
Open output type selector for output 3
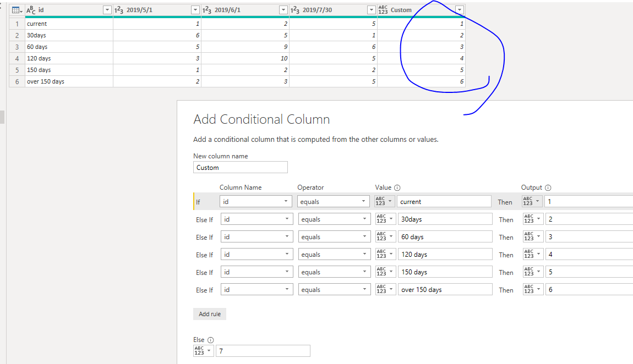pyautogui.click(x=533, y=236)
